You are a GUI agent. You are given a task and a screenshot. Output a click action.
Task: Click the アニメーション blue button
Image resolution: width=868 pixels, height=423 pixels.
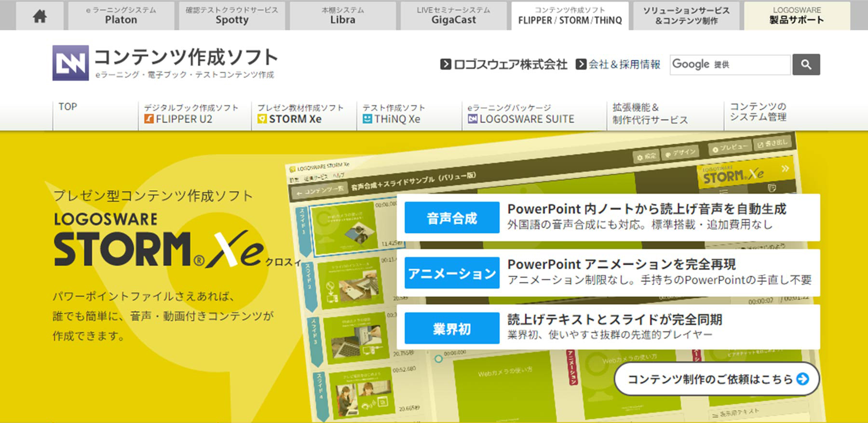click(452, 273)
